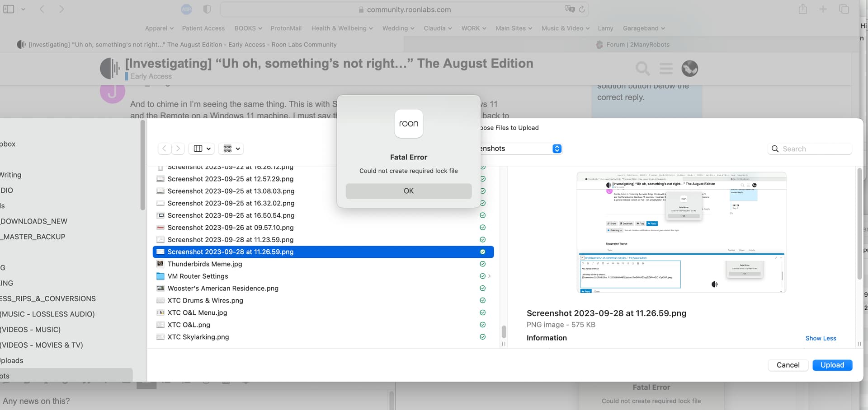Go forward with the Safari forward arrow

[x=61, y=9]
